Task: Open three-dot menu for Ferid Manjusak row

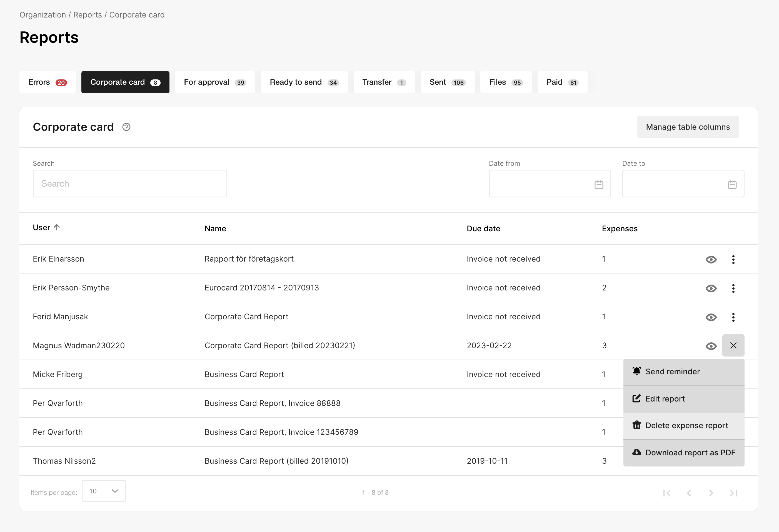Action: 733,317
